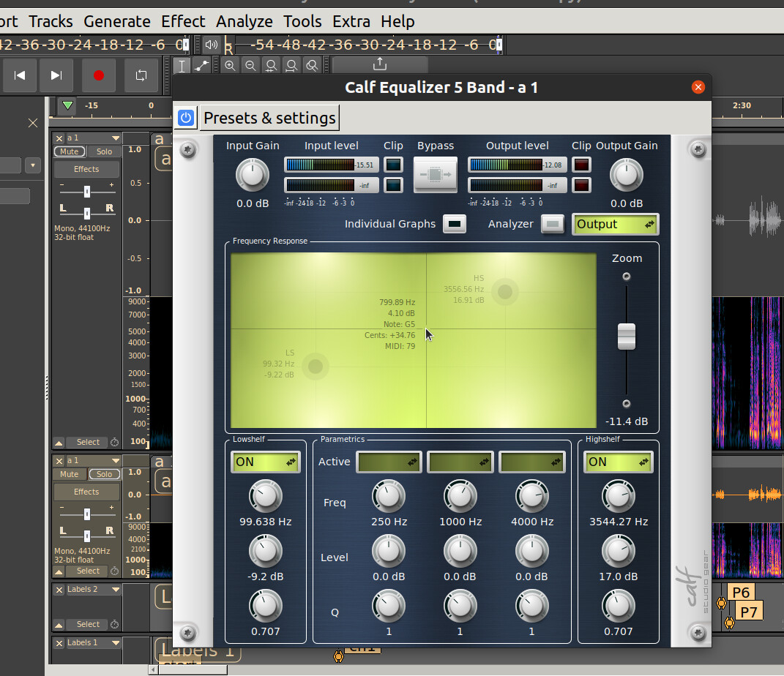
Task: Open Effects for the second a 1 track
Action: pyautogui.click(x=86, y=492)
